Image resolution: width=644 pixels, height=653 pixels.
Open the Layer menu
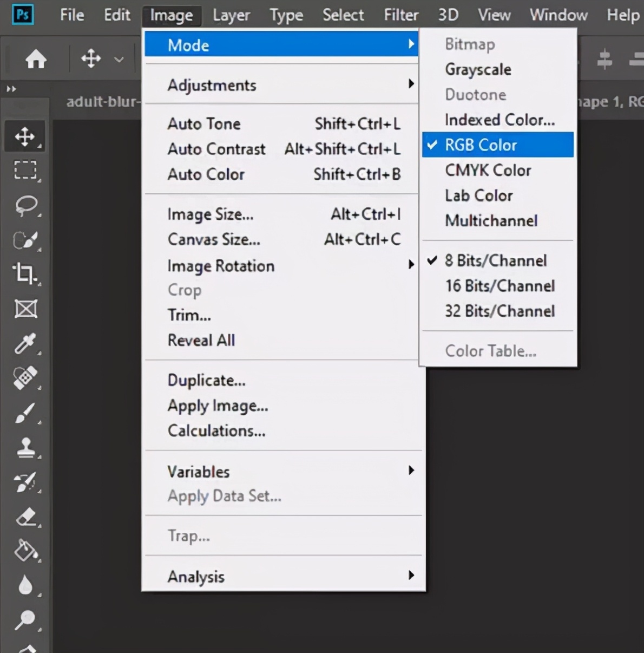coord(231,15)
